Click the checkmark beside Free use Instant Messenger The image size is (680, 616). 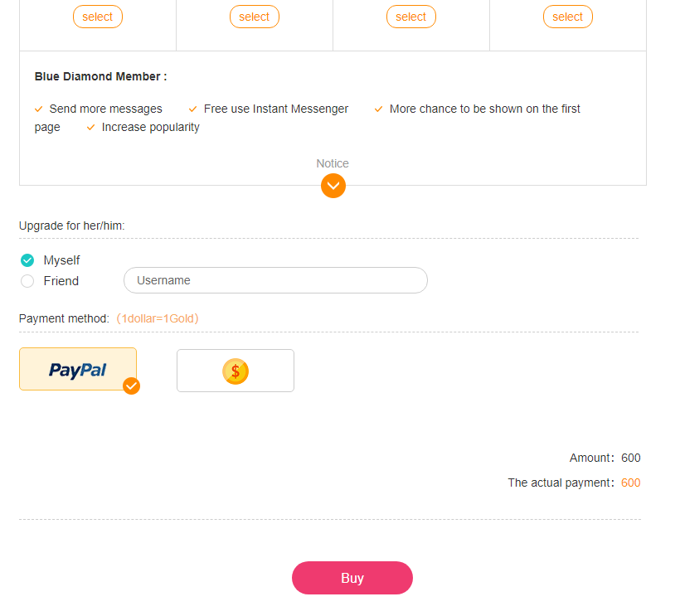[193, 109]
